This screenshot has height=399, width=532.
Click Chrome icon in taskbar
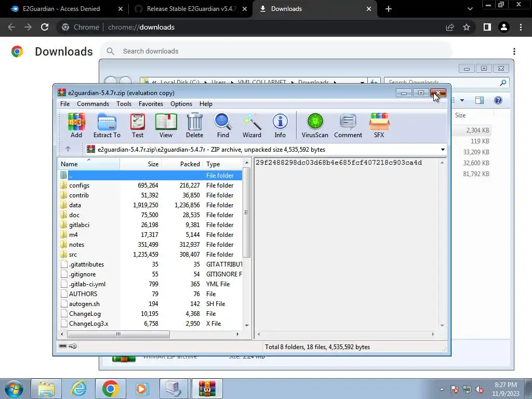pos(110,389)
